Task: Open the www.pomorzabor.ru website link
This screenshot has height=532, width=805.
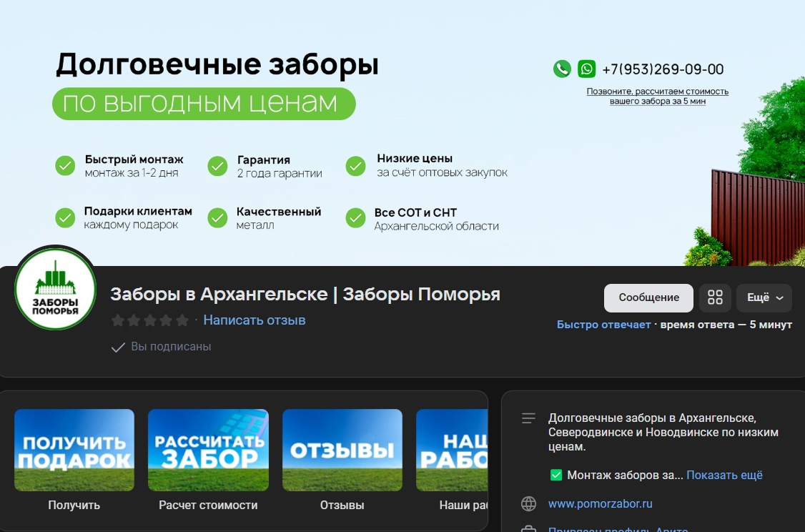Action: tap(600, 504)
